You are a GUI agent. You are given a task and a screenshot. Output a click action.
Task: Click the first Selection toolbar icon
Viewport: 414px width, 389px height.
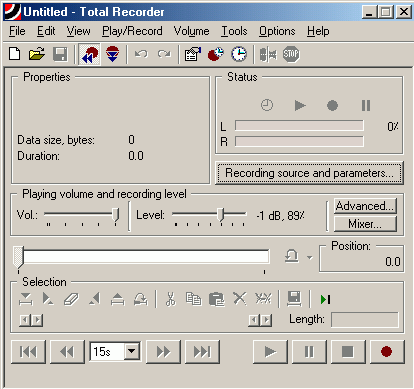pyautogui.click(x=26, y=299)
